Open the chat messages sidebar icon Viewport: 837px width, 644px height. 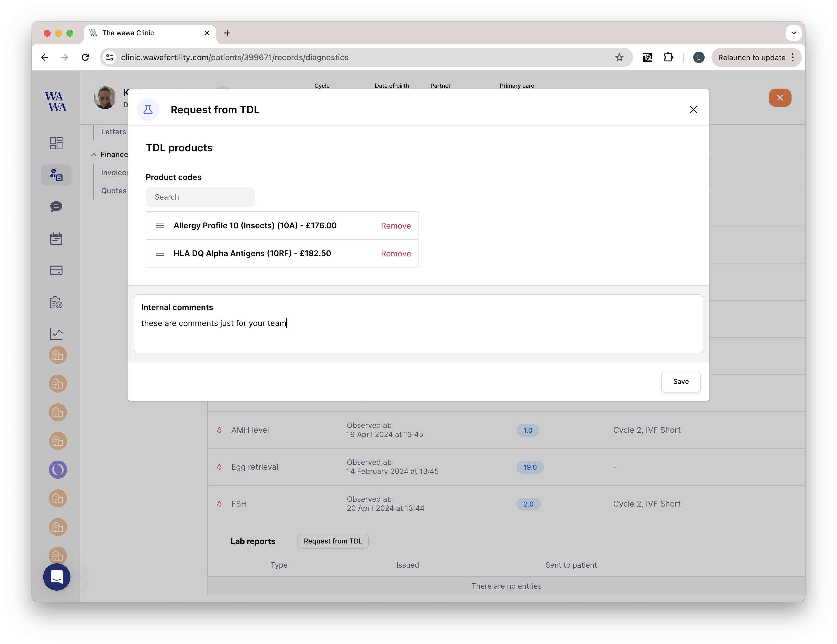tap(56, 207)
